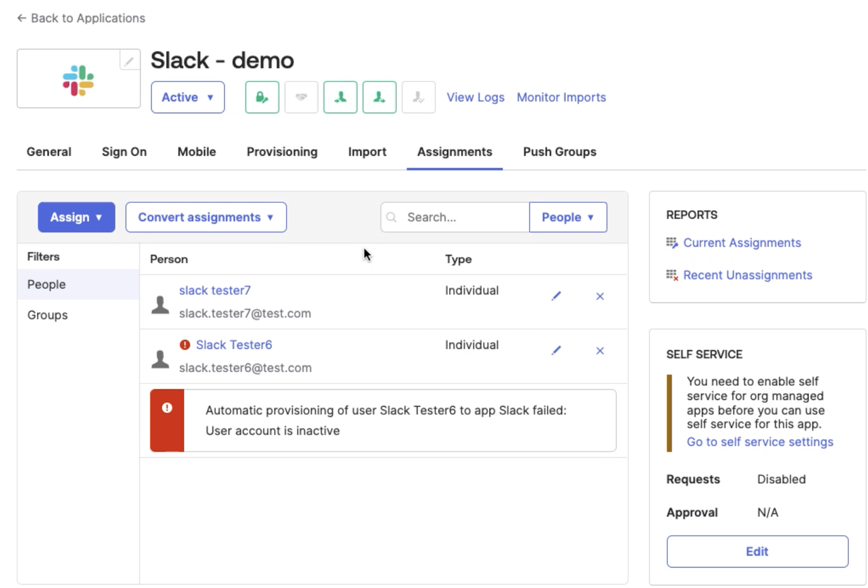
Task: Switch to the Provisioning tab
Action: coord(282,152)
